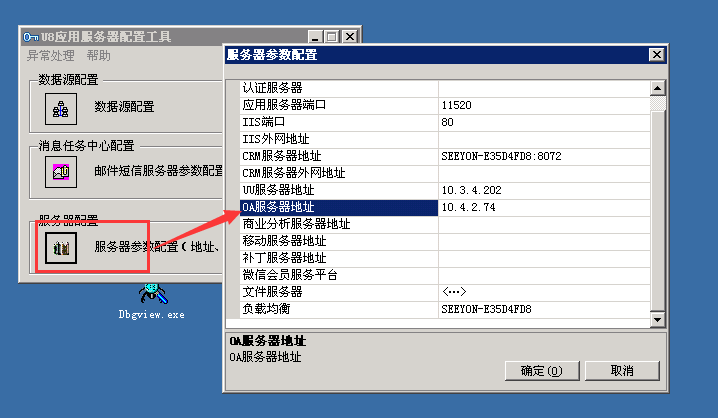Select the UU服务器地址 row
This screenshot has height=418, width=718.
pos(445,190)
